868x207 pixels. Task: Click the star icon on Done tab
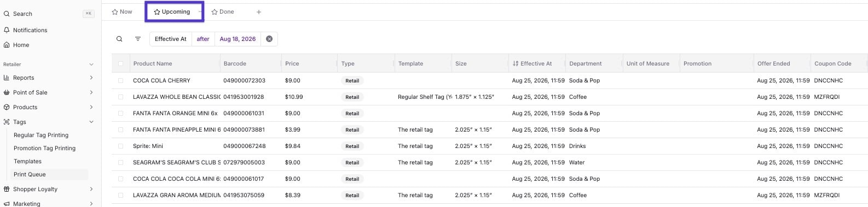pyautogui.click(x=215, y=11)
